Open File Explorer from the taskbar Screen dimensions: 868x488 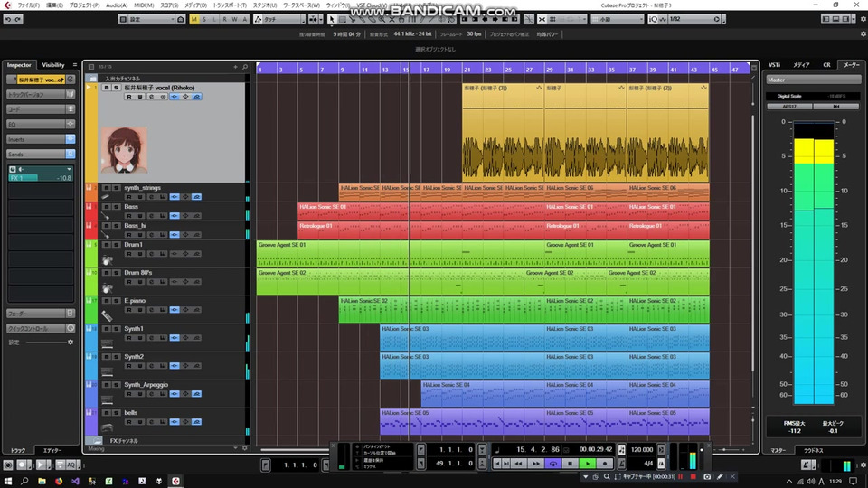(42, 482)
